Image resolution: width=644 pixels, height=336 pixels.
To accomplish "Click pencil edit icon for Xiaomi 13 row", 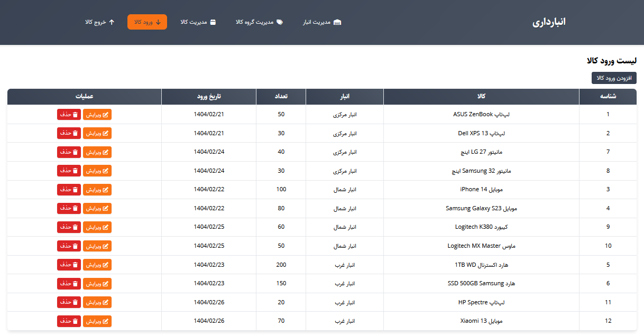I will coord(106,321).
